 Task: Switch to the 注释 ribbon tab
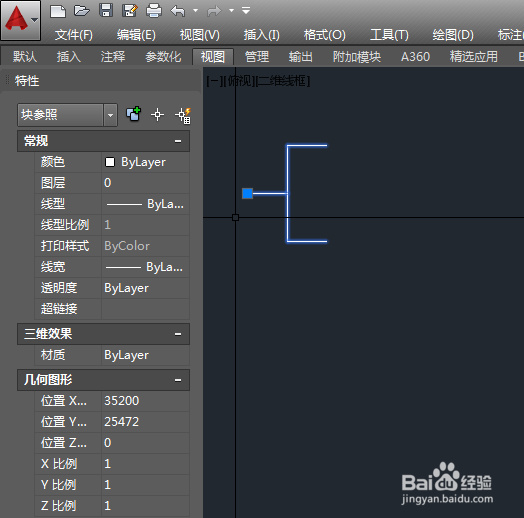(113, 56)
